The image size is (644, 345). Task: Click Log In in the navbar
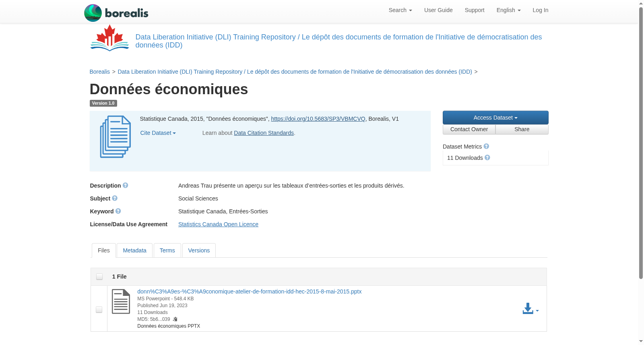540,10
